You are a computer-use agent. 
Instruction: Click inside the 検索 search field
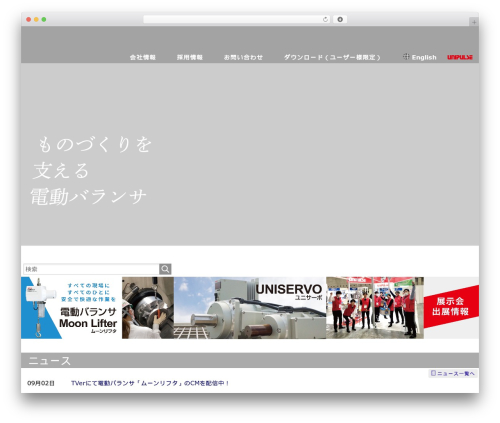point(91,269)
